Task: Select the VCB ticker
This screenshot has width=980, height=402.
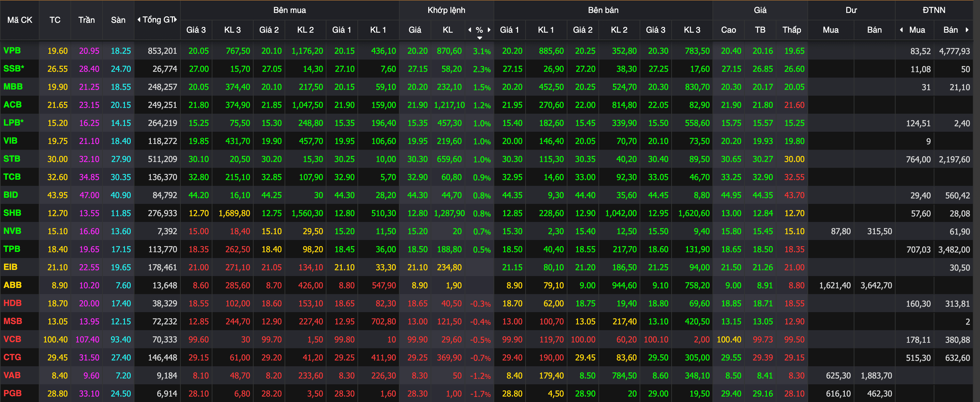Action: pos(12,339)
